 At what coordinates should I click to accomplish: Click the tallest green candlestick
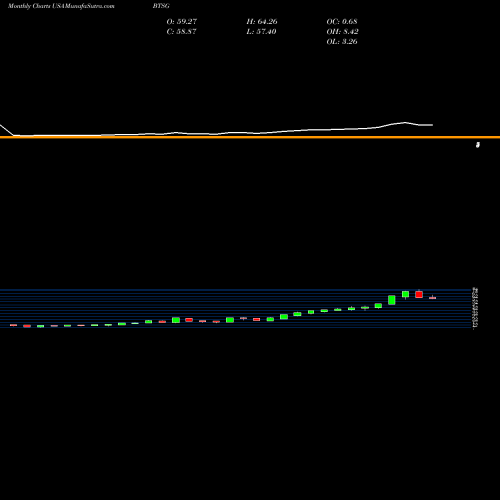pos(392,300)
